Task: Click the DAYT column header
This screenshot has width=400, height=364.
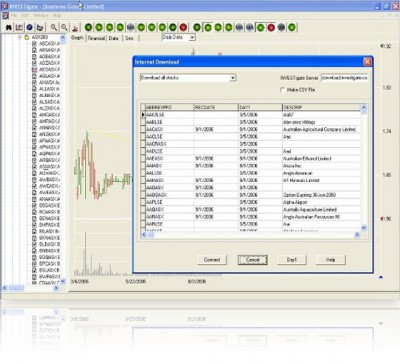Action: click(260, 107)
